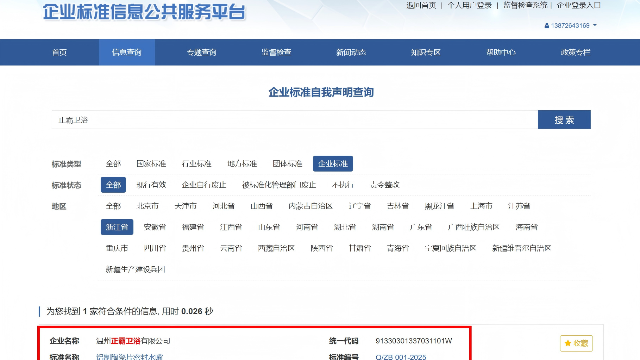Image resolution: width=640 pixels, height=360 pixels.
Task: Filter region by 西藏自治区
Action: [x=276, y=248]
